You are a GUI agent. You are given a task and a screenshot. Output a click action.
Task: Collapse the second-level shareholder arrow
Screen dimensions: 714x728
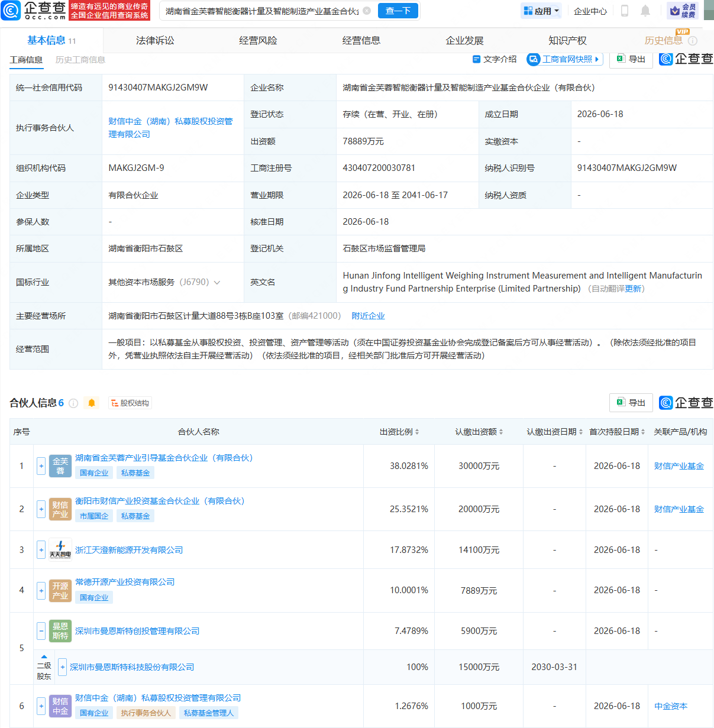pos(44,656)
